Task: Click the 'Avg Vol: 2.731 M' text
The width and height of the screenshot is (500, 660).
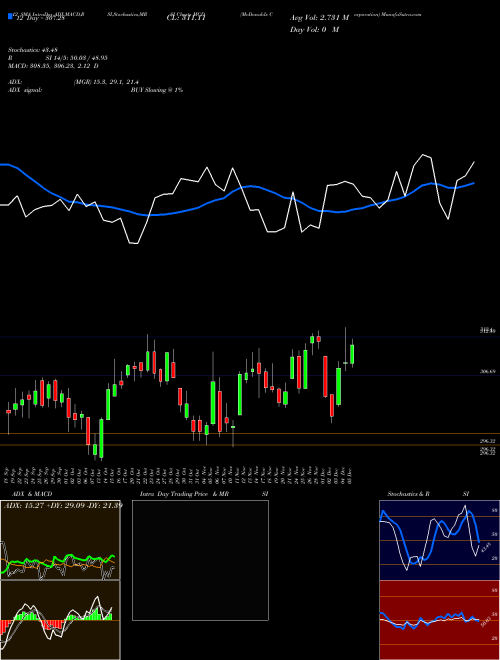Action: pos(320,18)
